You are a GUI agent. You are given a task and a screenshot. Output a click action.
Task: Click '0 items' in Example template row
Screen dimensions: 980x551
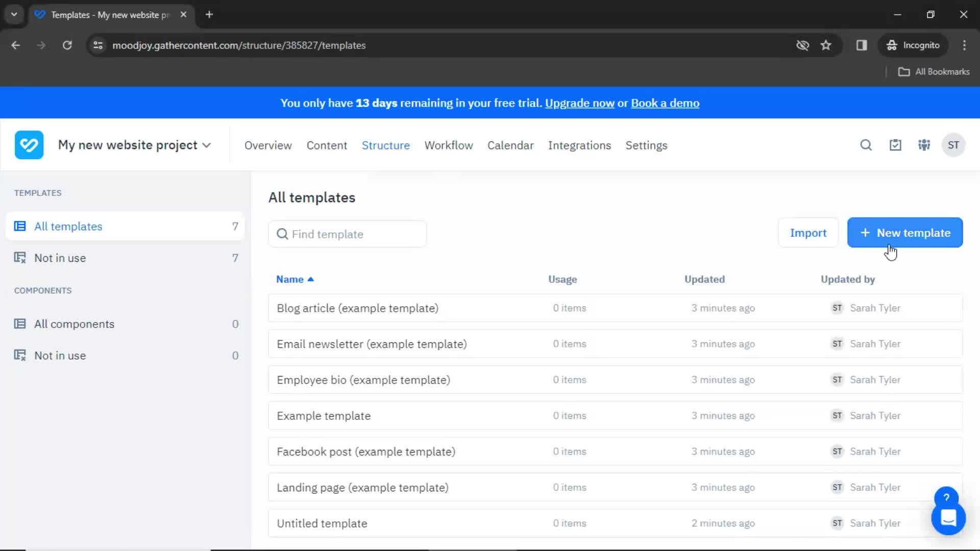point(570,416)
